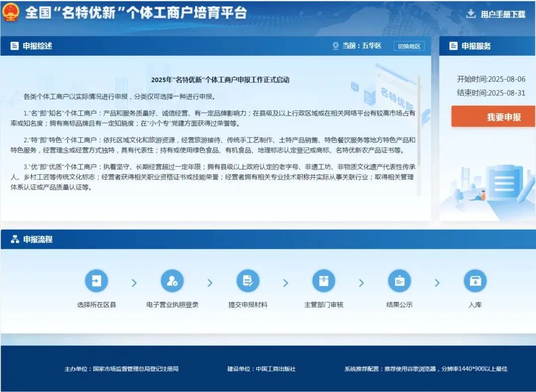Click the 申报服务 panel header icon

453,46
